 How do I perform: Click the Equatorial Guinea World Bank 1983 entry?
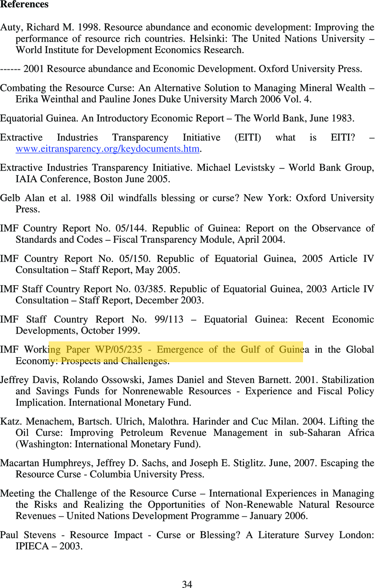click(177, 119)
